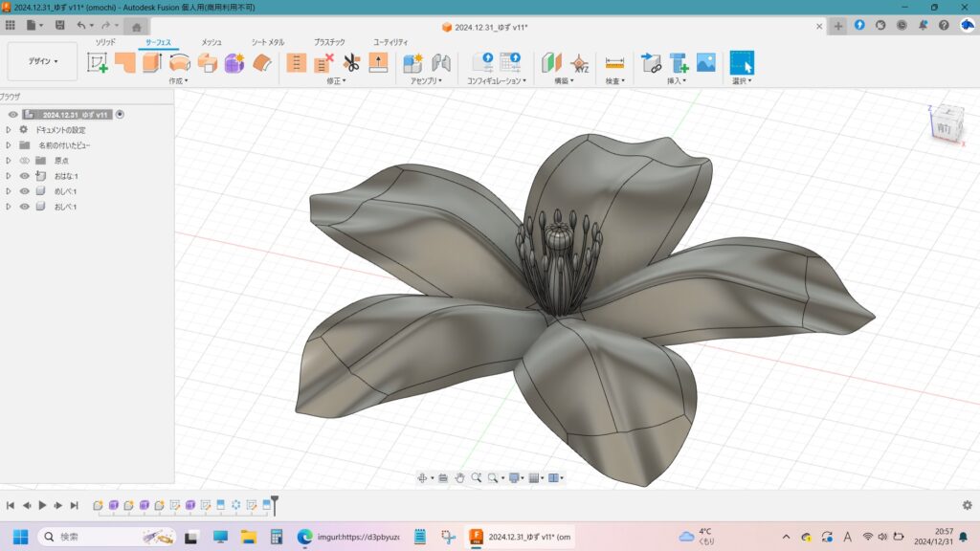Hide the おはな:1 component via eye icon

[x=25, y=176]
